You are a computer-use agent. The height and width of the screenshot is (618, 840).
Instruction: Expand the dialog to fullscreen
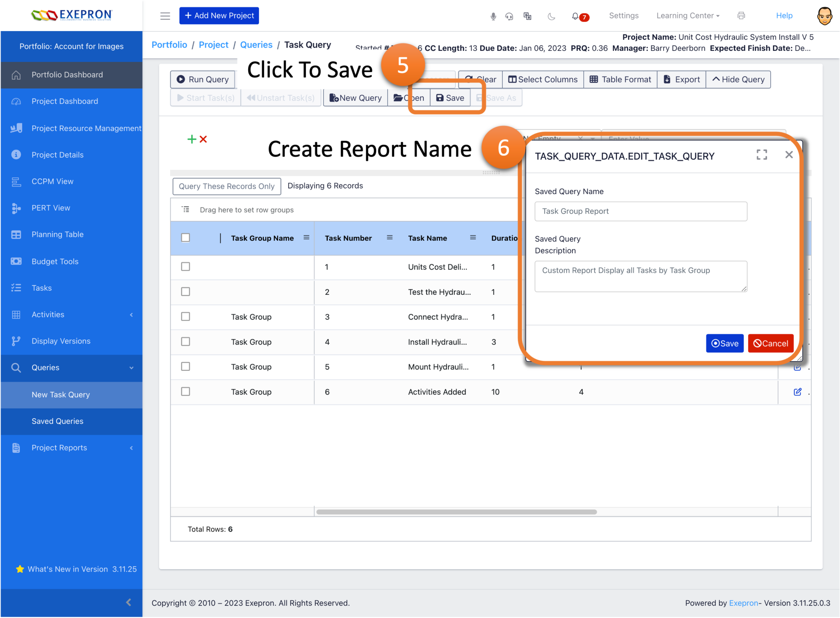coord(762,155)
